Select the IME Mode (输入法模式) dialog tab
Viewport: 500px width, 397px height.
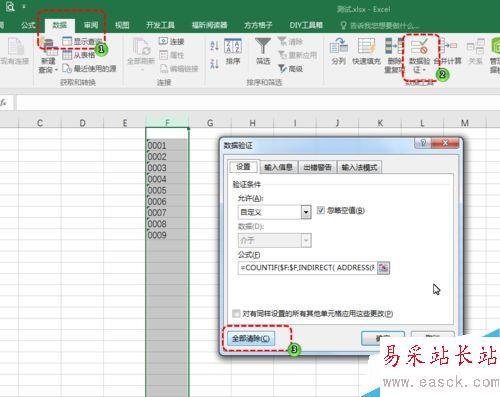click(x=359, y=167)
